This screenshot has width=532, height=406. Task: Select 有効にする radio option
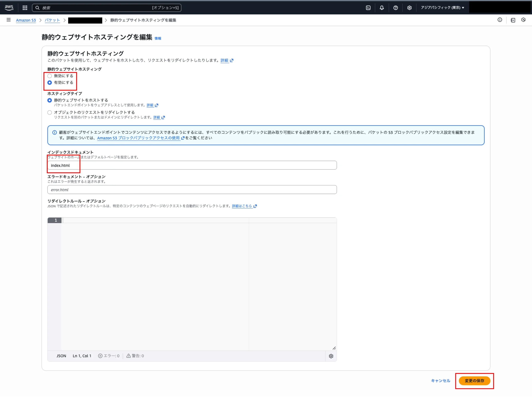49,83
